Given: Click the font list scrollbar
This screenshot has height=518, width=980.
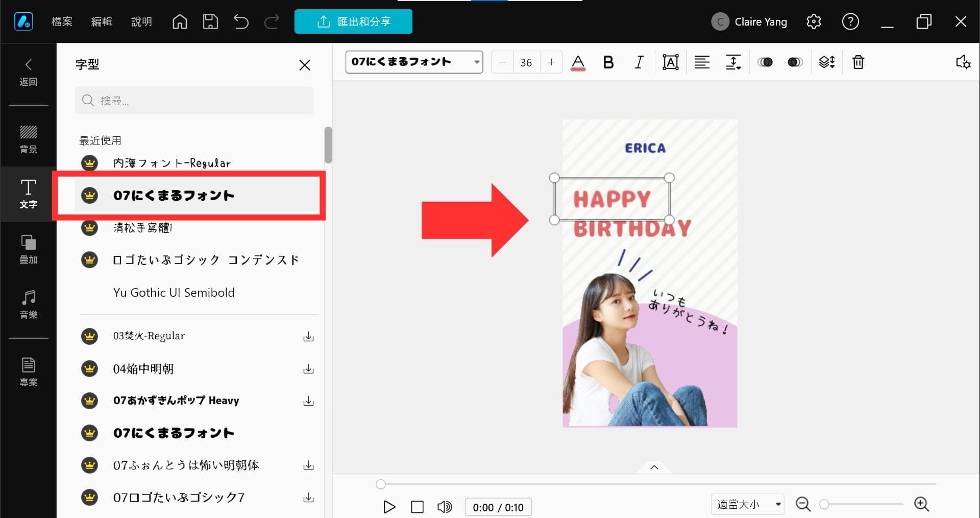Looking at the screenshot, I should pyautogui.click(x=328, y=145).
